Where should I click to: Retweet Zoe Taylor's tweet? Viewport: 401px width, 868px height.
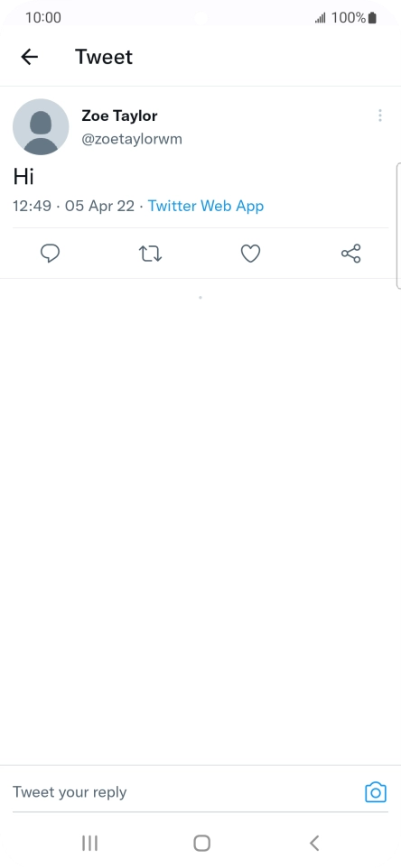coord(150,254)
